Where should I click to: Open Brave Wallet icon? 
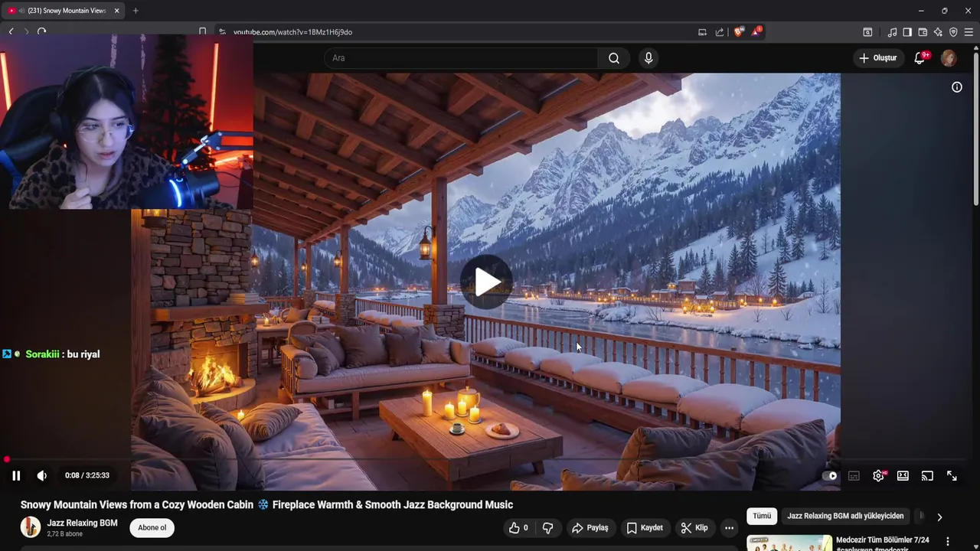(x=923, y=32)
